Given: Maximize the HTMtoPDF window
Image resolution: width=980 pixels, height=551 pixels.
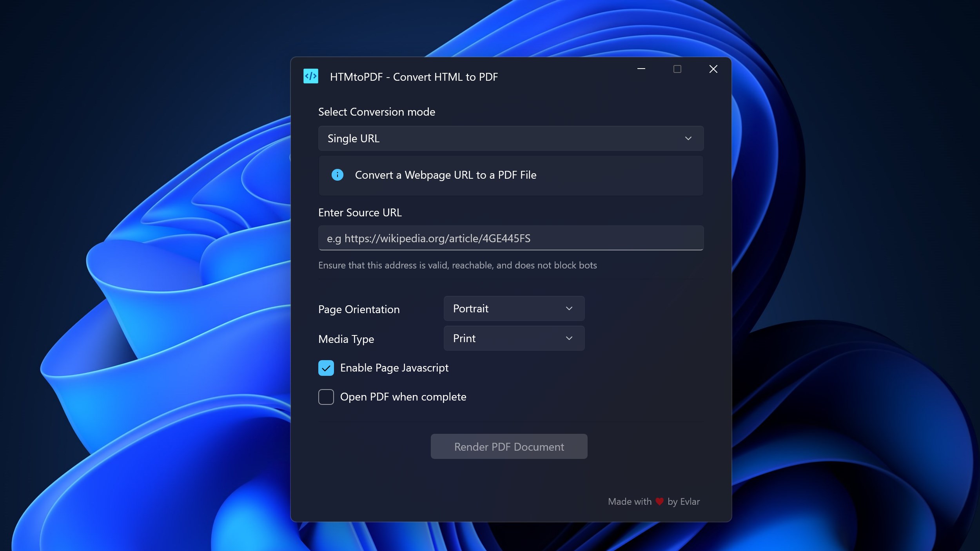Looking at the screenshot, I should tap(677, 69).
